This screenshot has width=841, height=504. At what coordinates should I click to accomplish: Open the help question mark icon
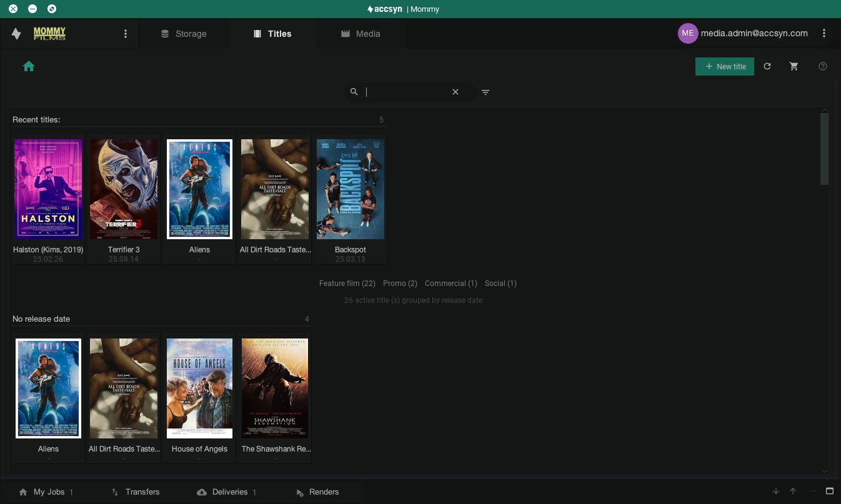coord(823,66)
